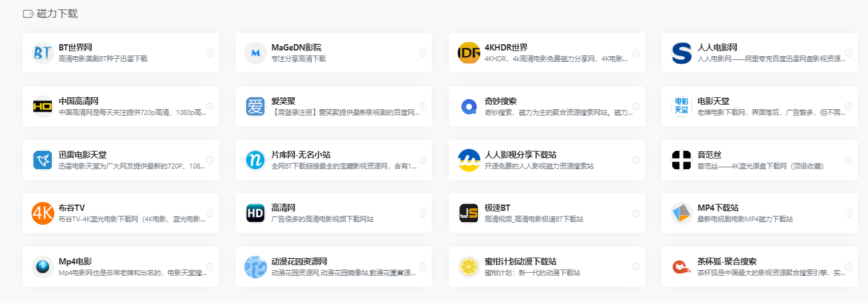The height and width of the screenshot is (303, 868).
Task: Click the BT世界网 logo icon
Action: click(x=43, y=53)
